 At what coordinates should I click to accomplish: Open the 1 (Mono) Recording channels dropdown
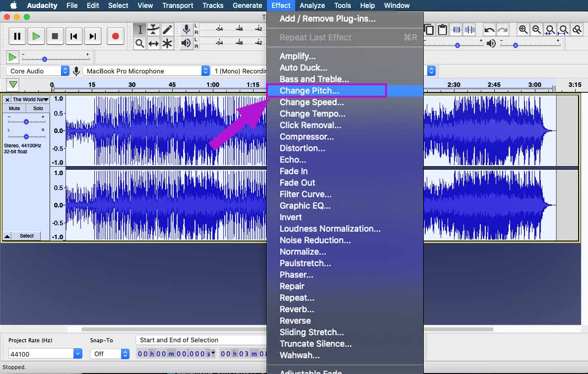click(x=239, y=71)
